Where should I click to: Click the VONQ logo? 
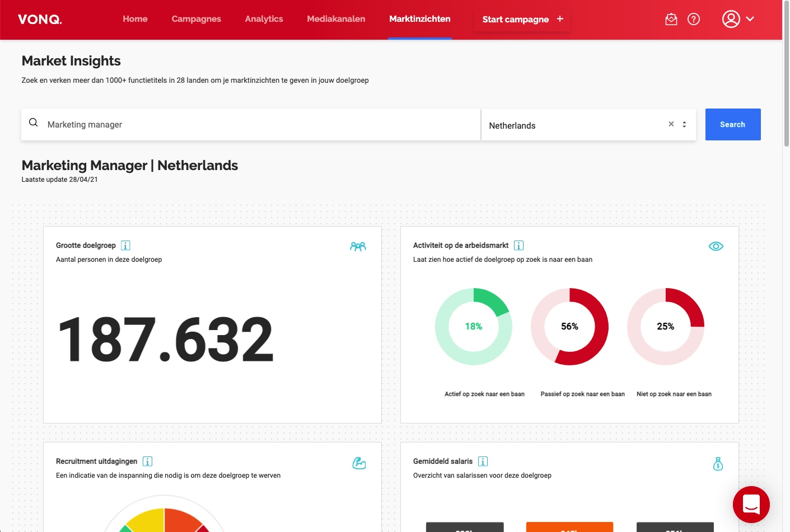(x=40, y=20)
